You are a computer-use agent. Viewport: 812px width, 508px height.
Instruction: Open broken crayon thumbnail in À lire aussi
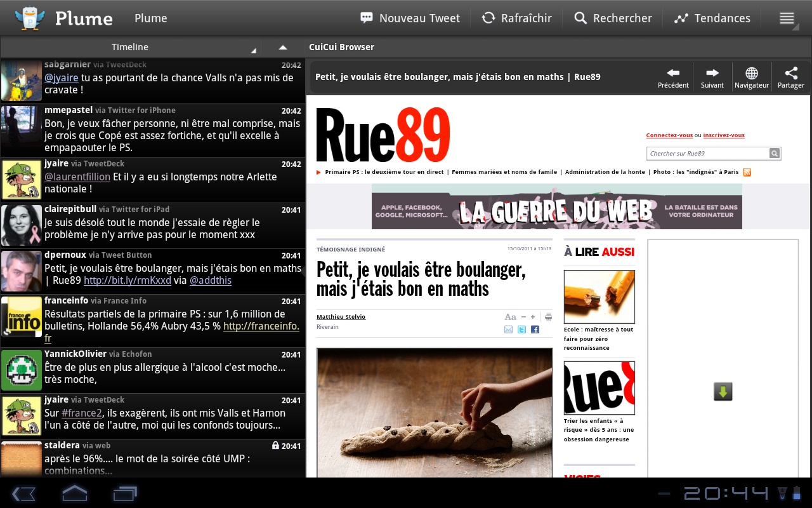tap(599, 297)
